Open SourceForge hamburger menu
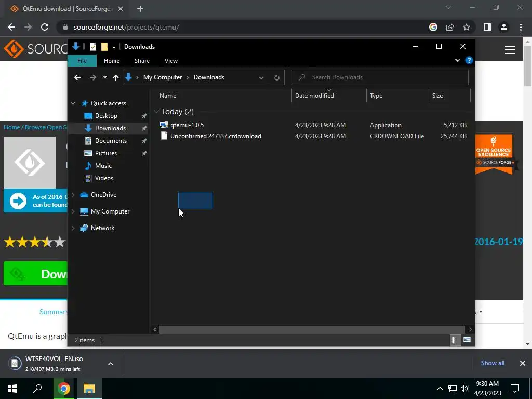Viewport: 532px width, 399px height. click(510, 50)
